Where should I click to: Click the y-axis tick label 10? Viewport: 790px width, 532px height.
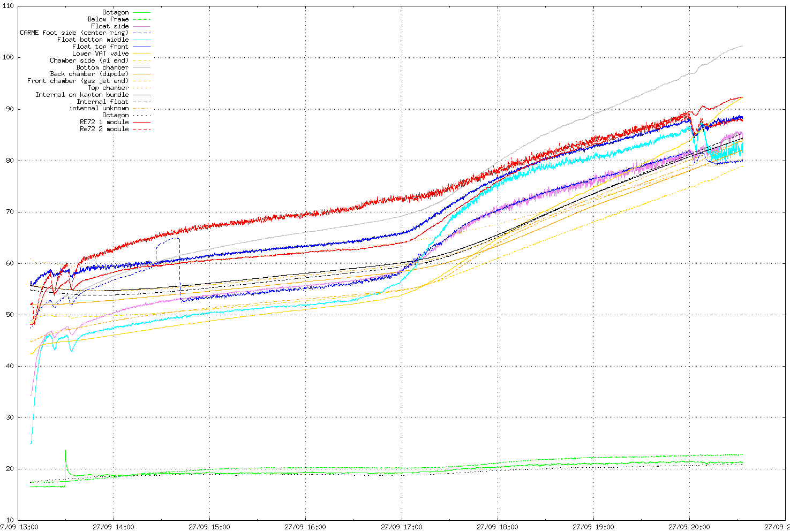coord(10,520)
